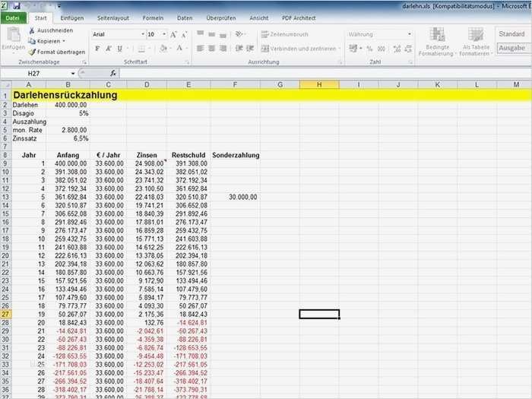
Task: Click cell with Sonderzahlung 30.000,00
Action: click(x=235, y=197)
